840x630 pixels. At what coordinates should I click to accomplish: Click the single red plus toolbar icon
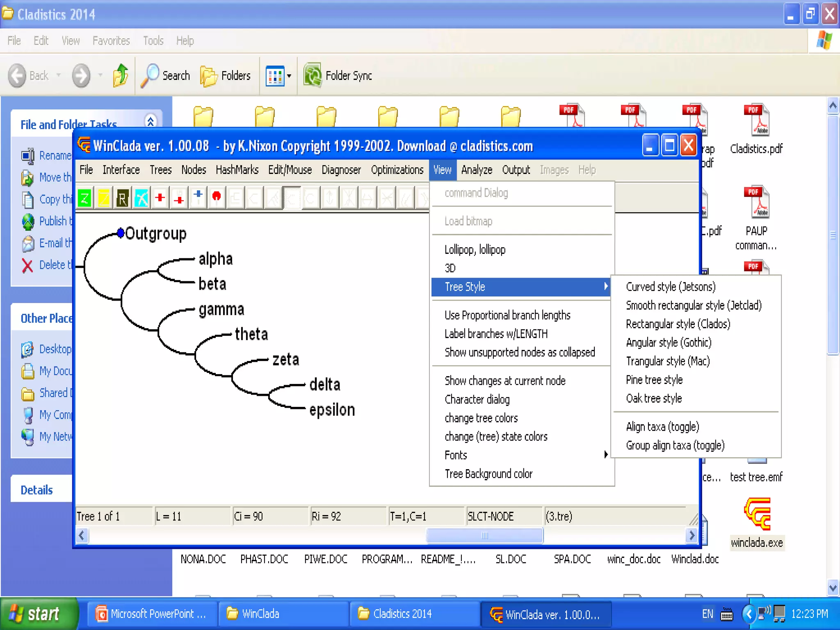tap(160, 198)
